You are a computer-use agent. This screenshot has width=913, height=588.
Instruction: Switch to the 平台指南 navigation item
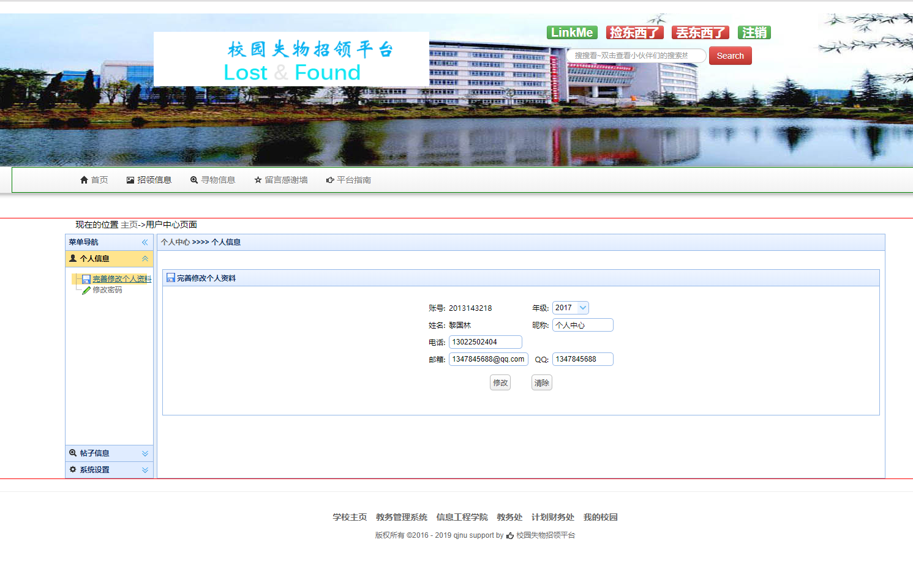354,179
